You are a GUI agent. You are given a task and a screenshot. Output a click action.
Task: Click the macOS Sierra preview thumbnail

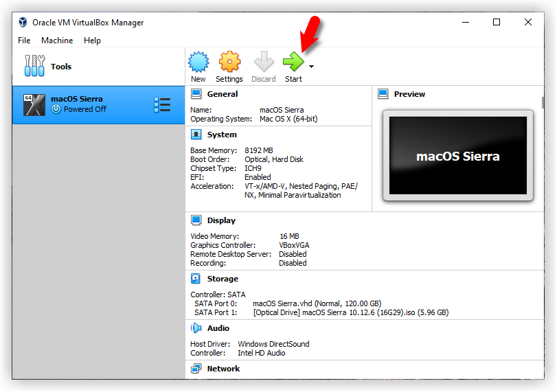[x=457, y=156]
